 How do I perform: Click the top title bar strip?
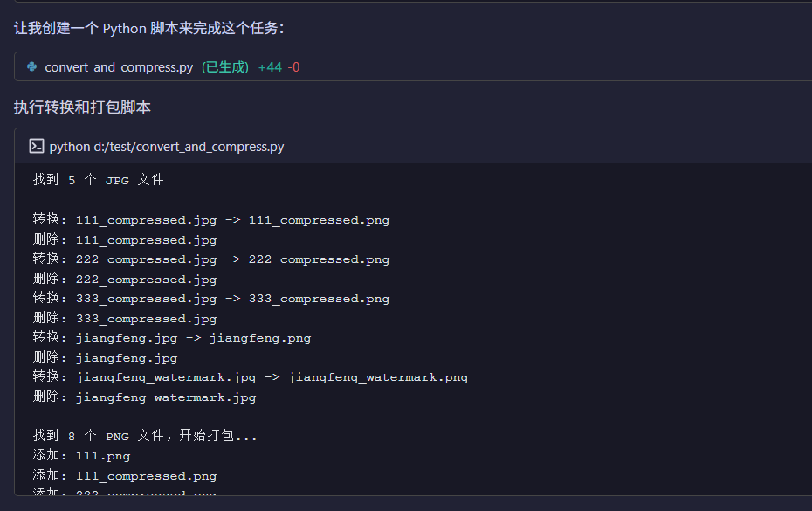(406, 3)
